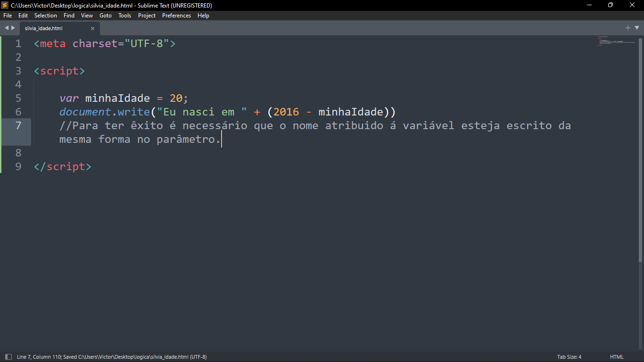Click minhaIdade on line 5
Viewport: 644px width, 362px height.
pyautogui.click(x=118, y=99)
